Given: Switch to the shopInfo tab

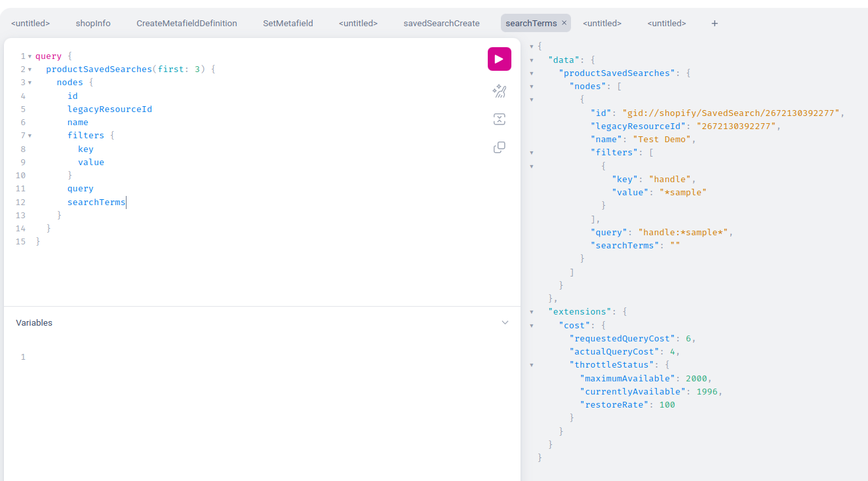Looking at the screenshot, I should point(93,24).
